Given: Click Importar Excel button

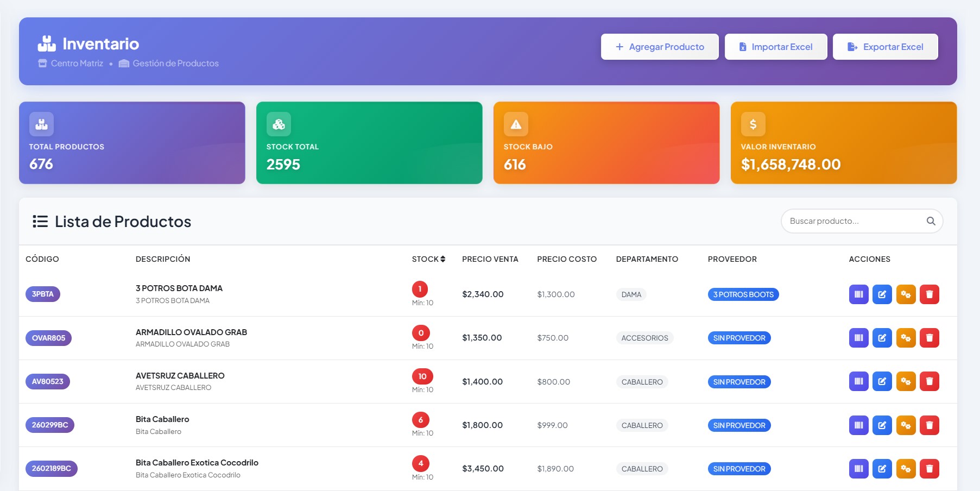Looking at the screenshot, I should coord(776,47).
